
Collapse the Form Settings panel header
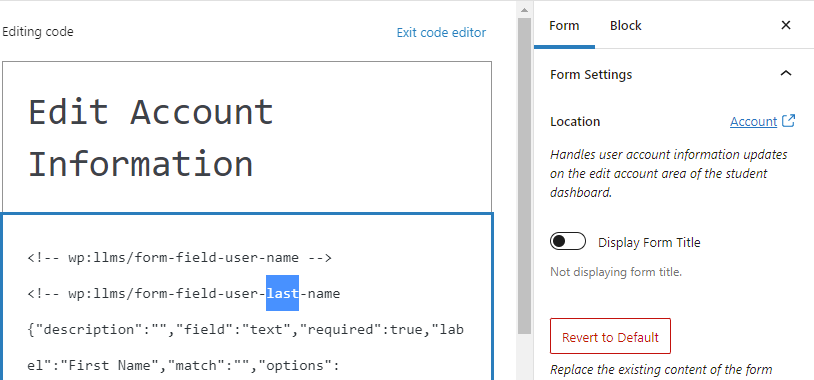coord(673,74)
